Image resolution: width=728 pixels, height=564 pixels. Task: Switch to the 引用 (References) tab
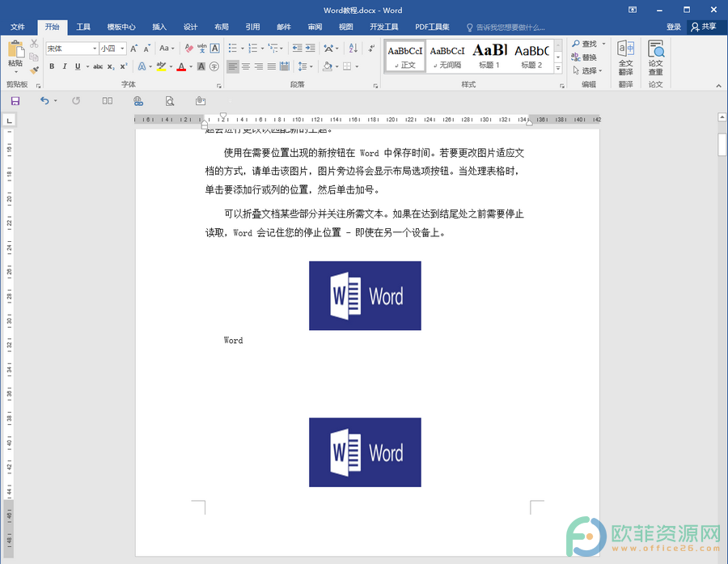[x=252, y=27]
